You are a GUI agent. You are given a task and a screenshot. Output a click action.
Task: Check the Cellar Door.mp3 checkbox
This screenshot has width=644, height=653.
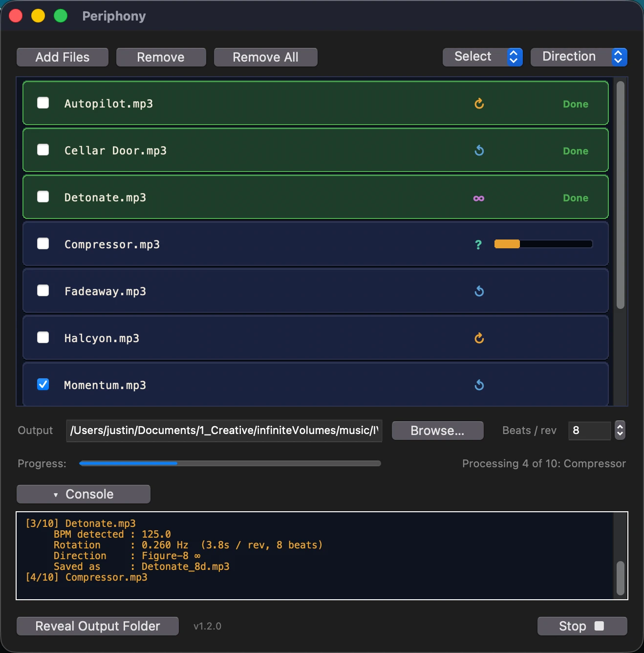click(x=43, y=150)
